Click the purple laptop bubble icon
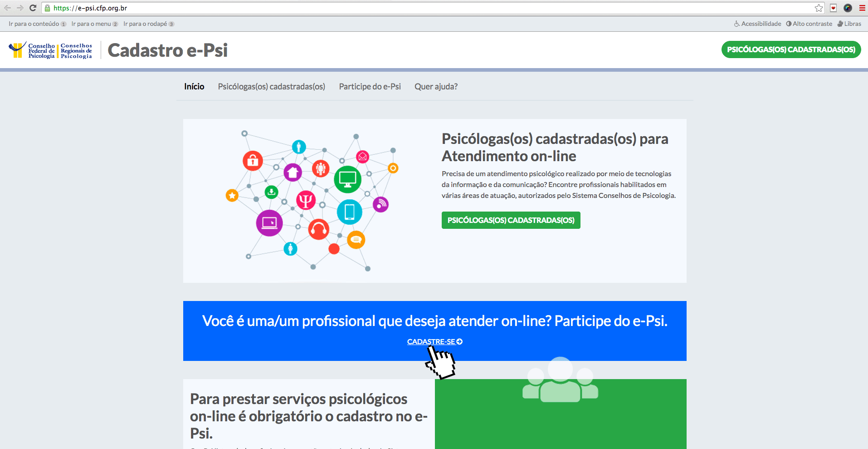The width and height of the screenshot is (868, 449). [x=269, y=223]
